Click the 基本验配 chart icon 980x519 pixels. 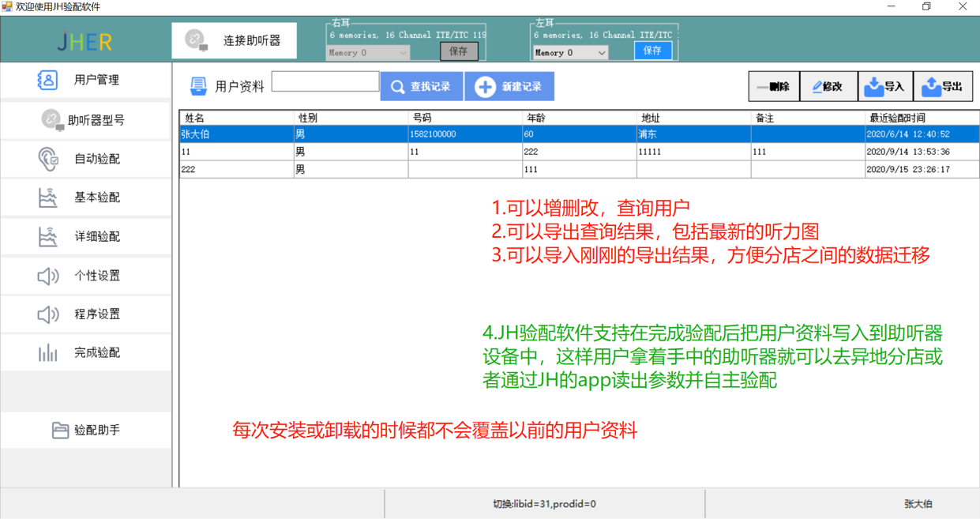point(47,197)
